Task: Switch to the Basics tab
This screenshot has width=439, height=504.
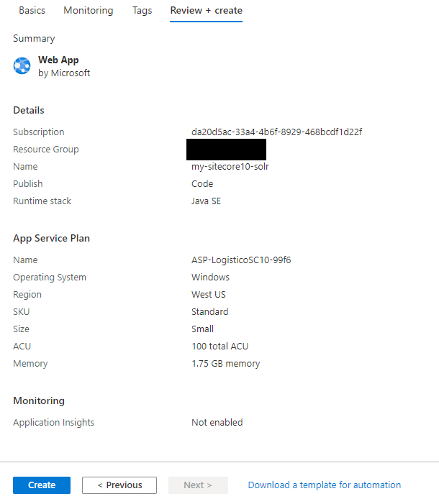Action: click(32, 11)
